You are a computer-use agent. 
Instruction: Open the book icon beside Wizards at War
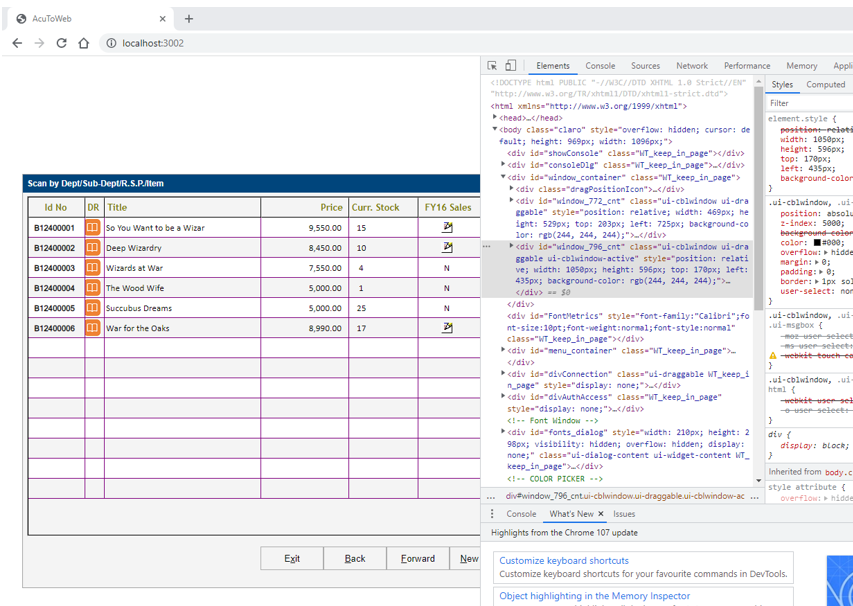93,268
